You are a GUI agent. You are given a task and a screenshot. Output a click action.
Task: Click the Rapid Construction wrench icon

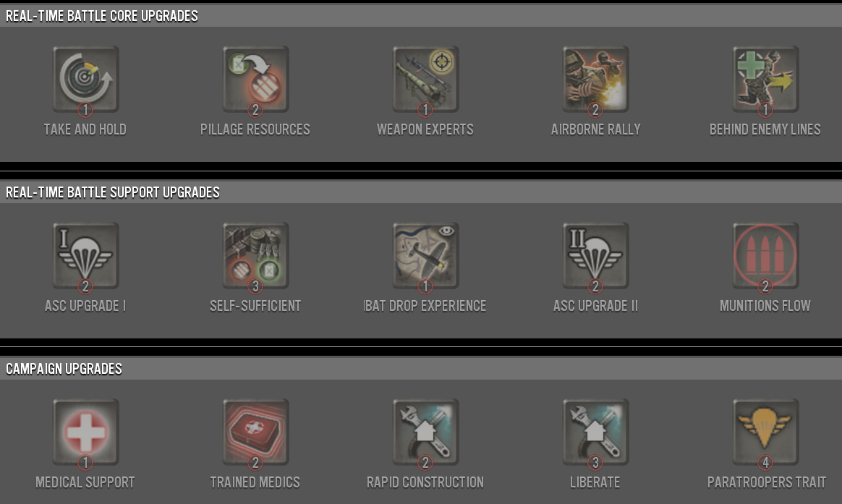pyautogui.click(x=425, y=432)
